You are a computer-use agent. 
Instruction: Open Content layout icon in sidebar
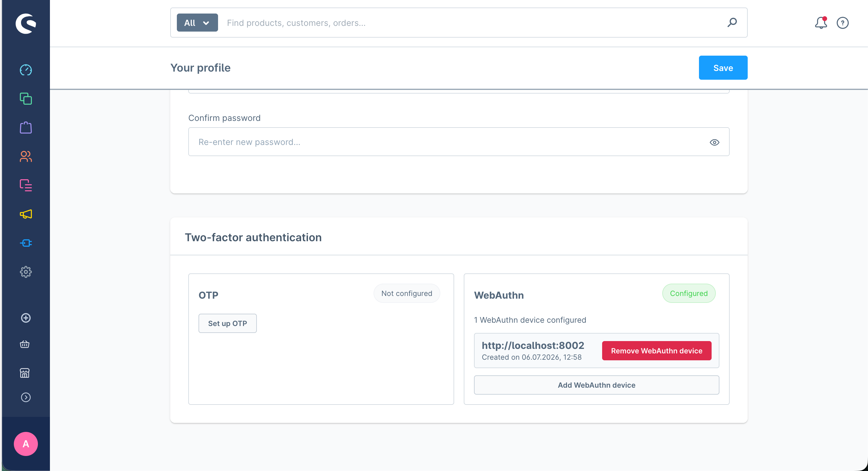(x=26, y=185)
